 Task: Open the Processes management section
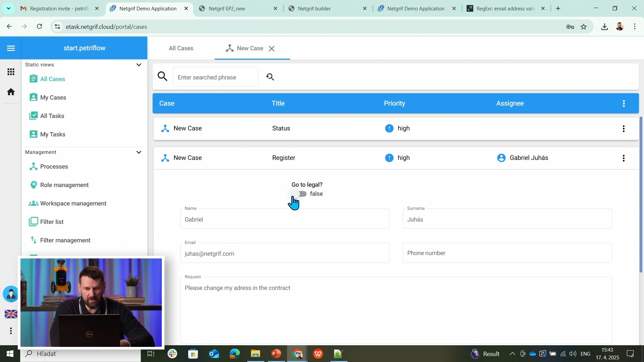tap(53, 166)
